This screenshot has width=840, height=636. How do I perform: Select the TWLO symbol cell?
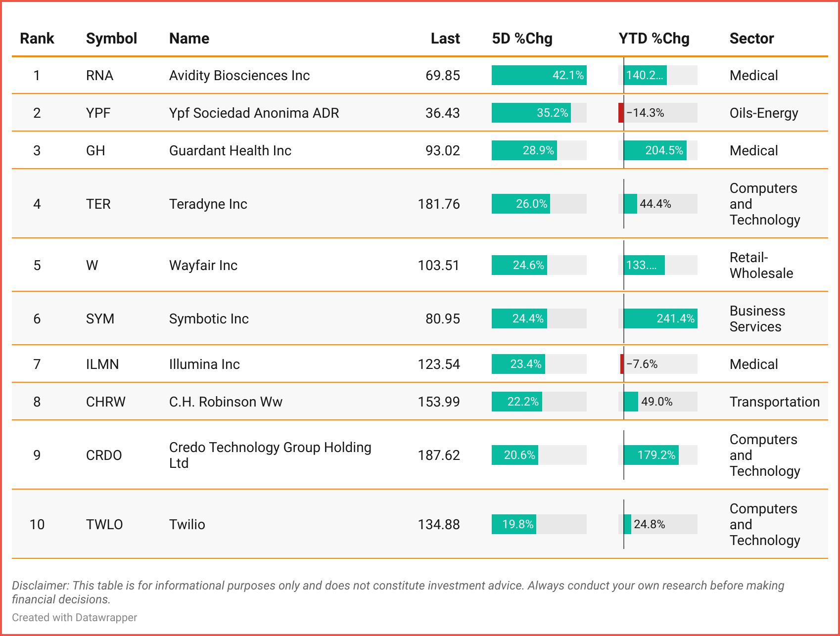pos(104,525)
